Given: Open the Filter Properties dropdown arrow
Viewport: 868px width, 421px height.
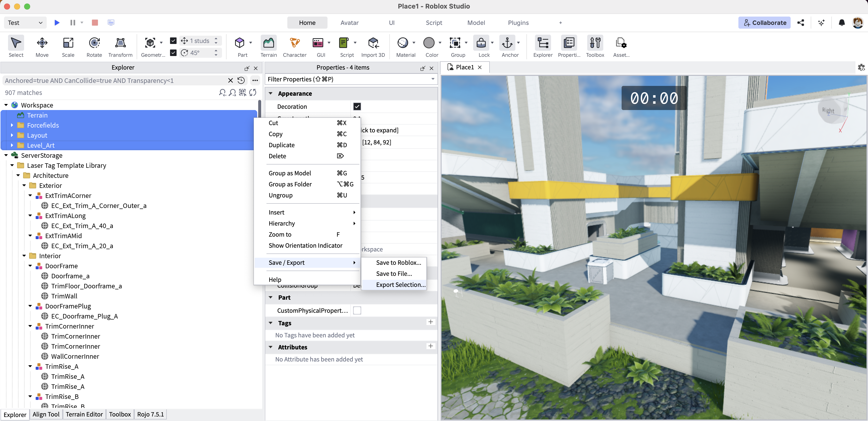Looking at the screenshot, I should tap(433, 79).
